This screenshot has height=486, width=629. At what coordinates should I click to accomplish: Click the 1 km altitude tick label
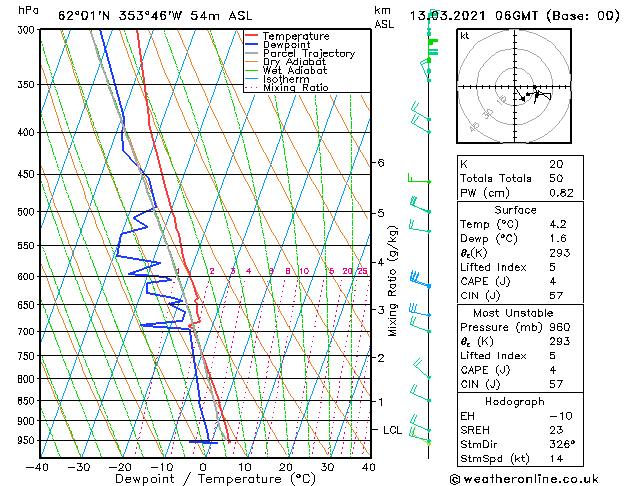(x=381, y=401)
